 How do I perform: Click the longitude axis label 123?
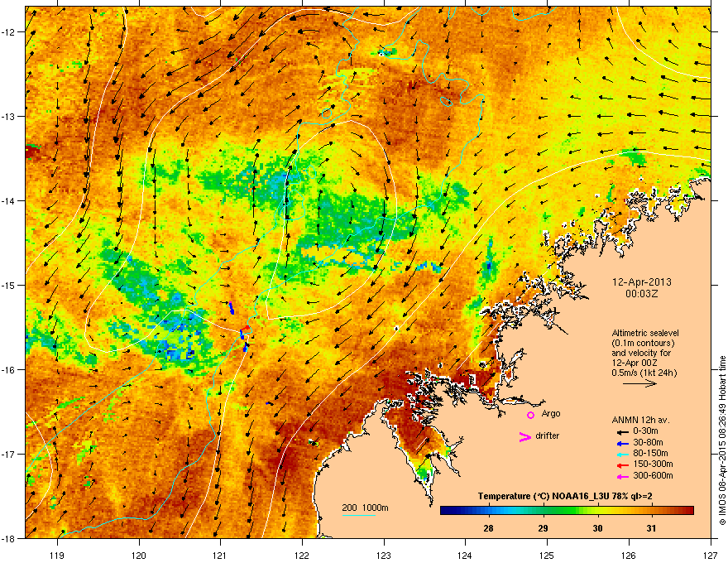(x=384, y=555)
